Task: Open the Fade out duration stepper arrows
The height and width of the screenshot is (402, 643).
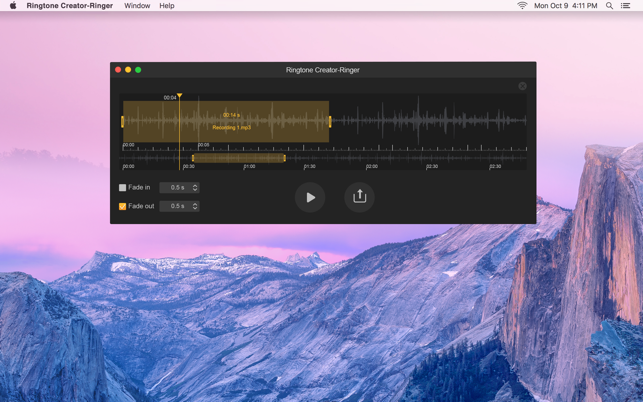Action: 195,206
